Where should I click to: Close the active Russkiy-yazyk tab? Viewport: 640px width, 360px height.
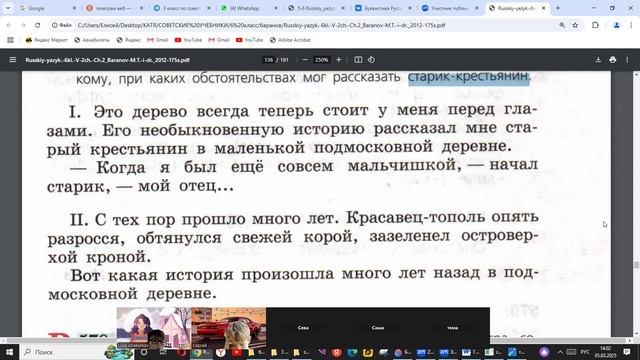544,8
